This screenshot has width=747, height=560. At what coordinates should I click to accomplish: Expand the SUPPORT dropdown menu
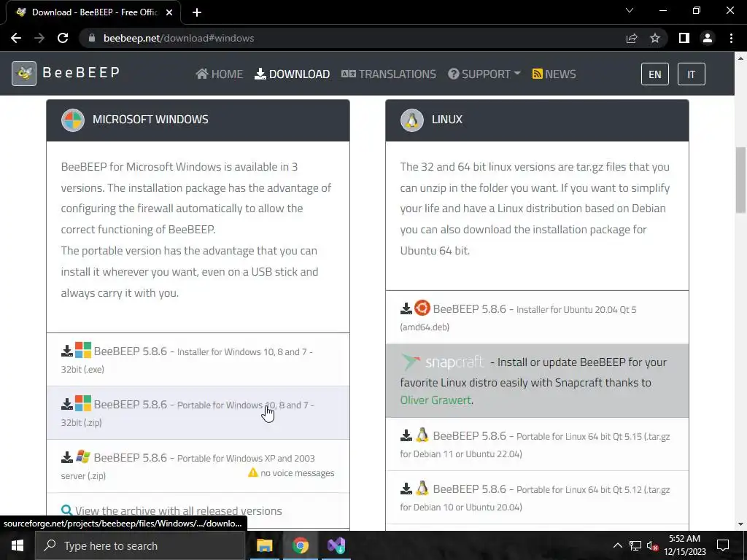click(484, 74)
